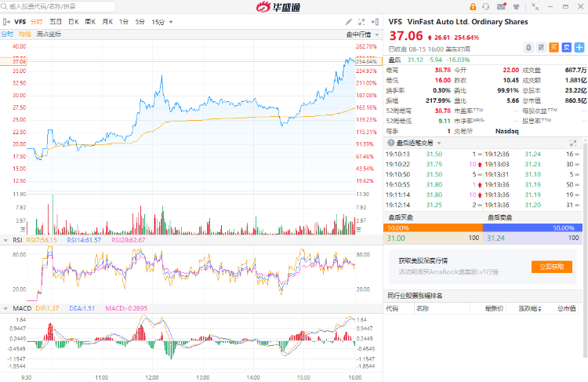Switch to 周K weekly candlestick tab
Screen dimensions: 588x382
[x=90, y=22]
